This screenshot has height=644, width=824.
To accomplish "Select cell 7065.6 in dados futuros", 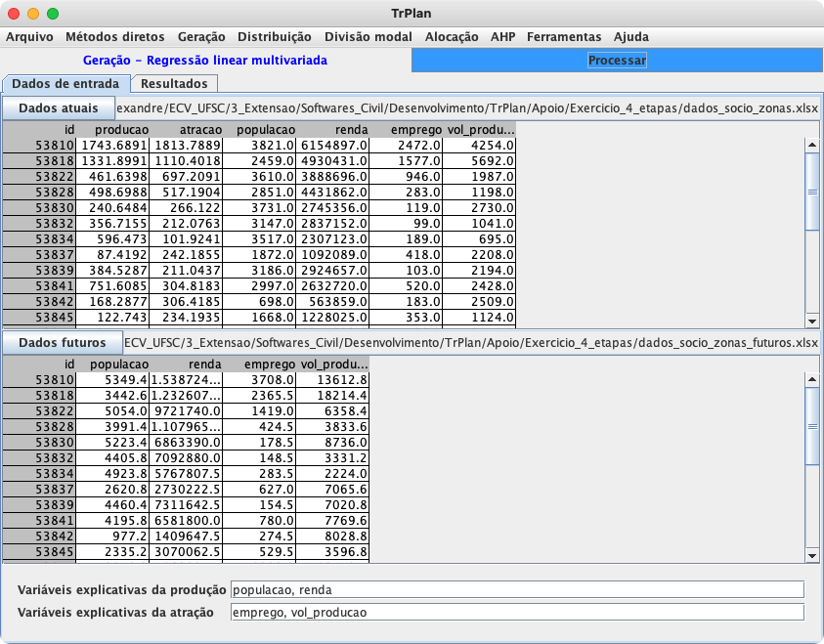I will 332,489.
